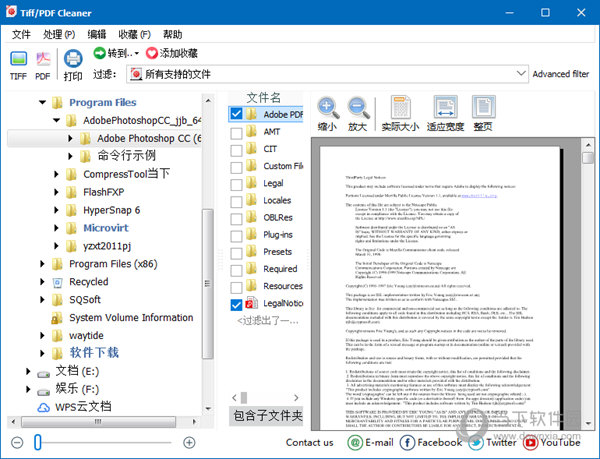Click the printer 打印 icon

click(73, 59)
